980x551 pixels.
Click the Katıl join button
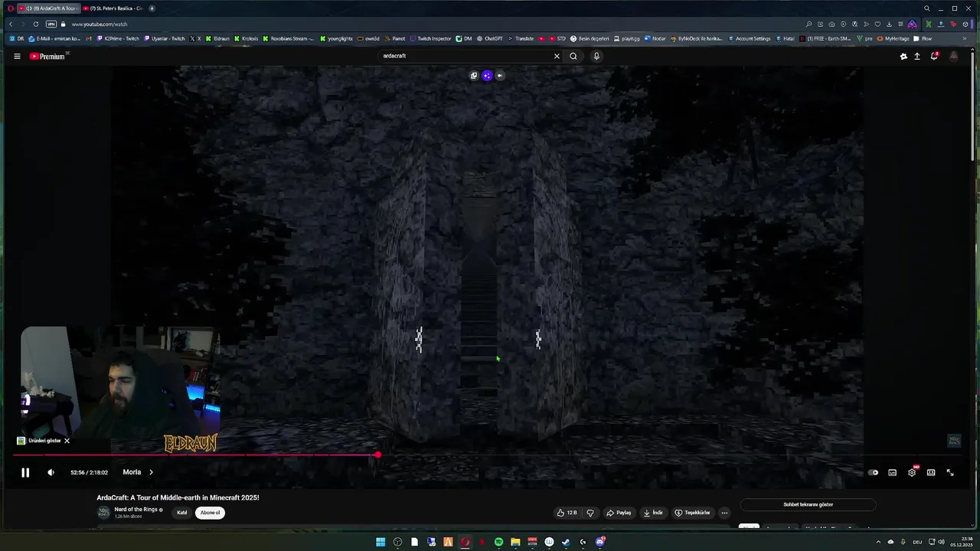click(x=182, y=513)
